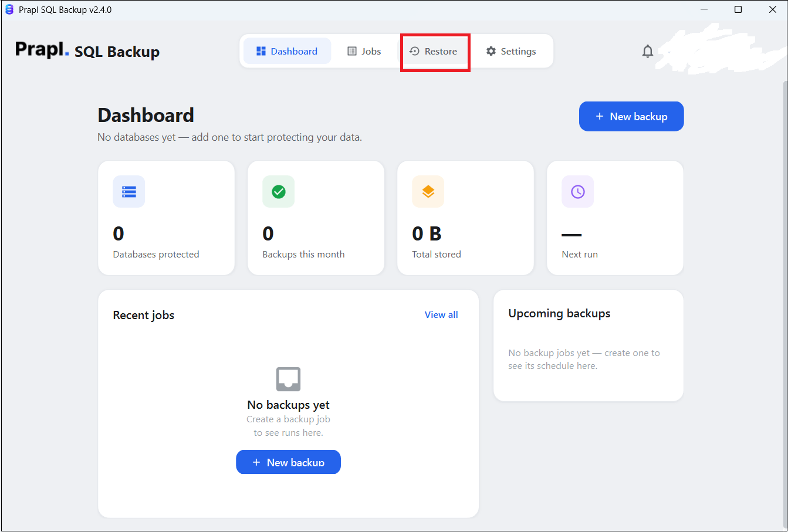Image resolution: width=788 pixels, height=532 pixels.
Task: Click the 'Total stored' label
Action: [437, 255]
